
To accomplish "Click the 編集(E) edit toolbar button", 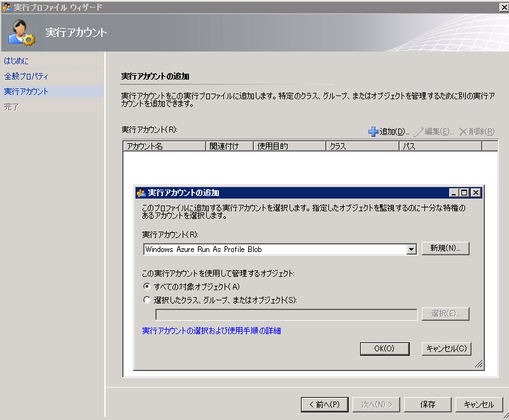I will click(x=433, y=132).
